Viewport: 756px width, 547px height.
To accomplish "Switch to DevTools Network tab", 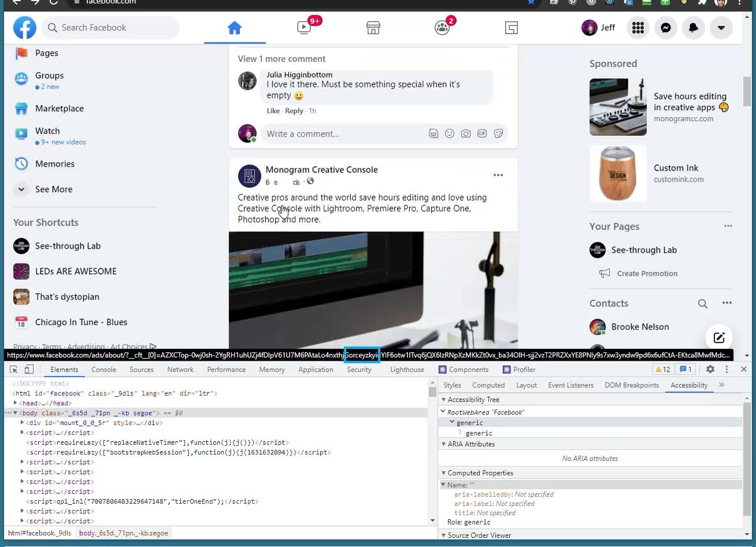I will [x=180, y=369].
